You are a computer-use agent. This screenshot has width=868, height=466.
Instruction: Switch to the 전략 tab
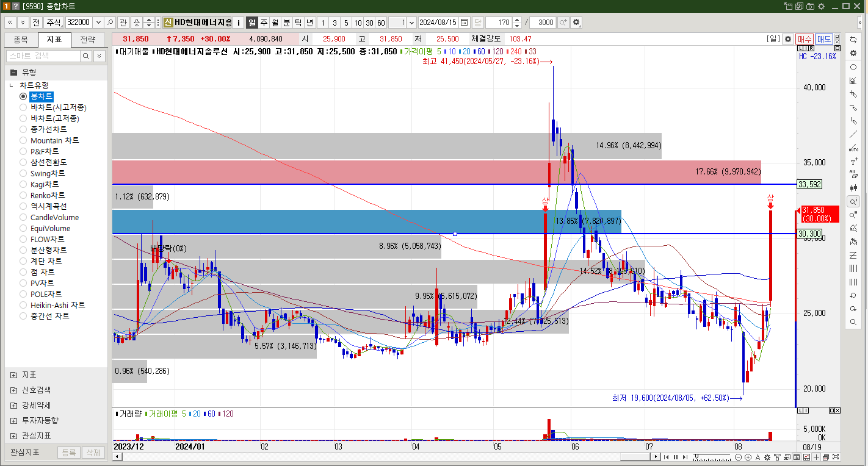tap(88, 40)
